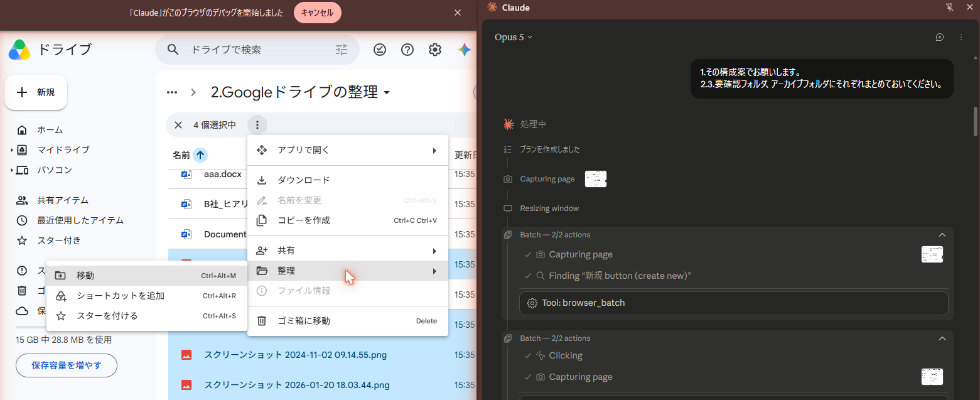The width and height of the screenshot is (980, 400).
Task: Click the search magnifier icon in Drive
Action: click(x=173, y=50)
